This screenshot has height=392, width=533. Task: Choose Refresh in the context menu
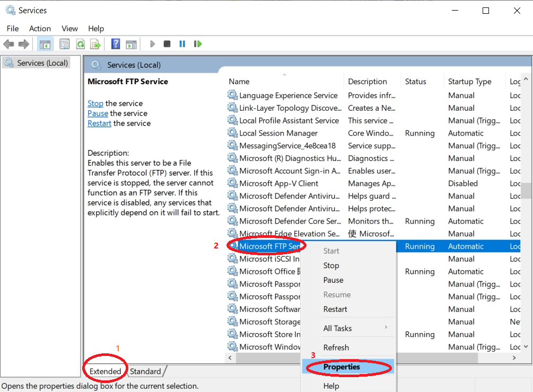click(x=348, y=348)
